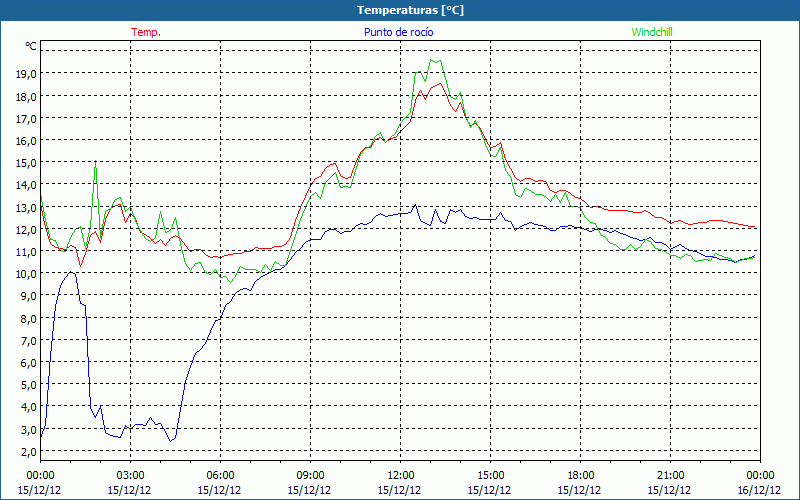
Task: Click the 03:00 time label on the x-axis
Action: pyautogui.click(x=131, y=476)
